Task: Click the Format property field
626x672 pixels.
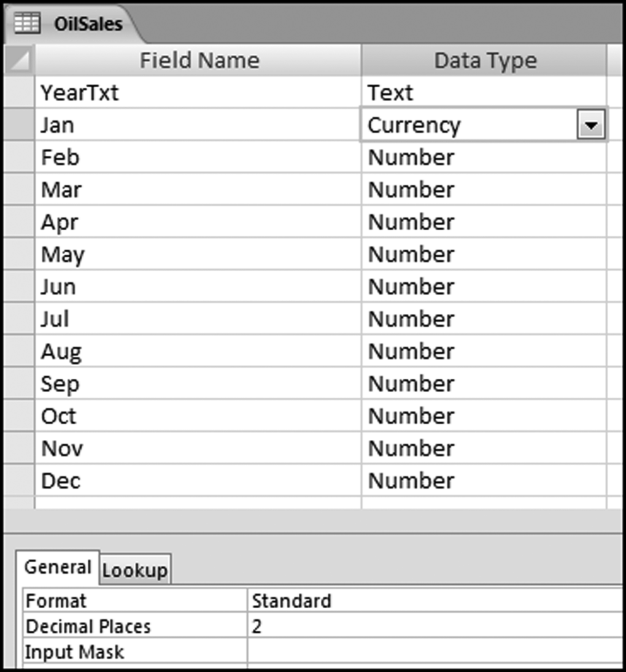Action: (x=436, y=600)
